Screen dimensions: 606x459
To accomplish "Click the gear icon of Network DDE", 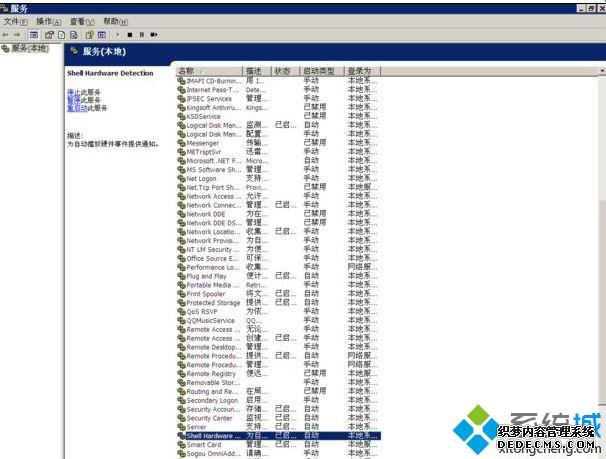I will (x=181, y=214).
